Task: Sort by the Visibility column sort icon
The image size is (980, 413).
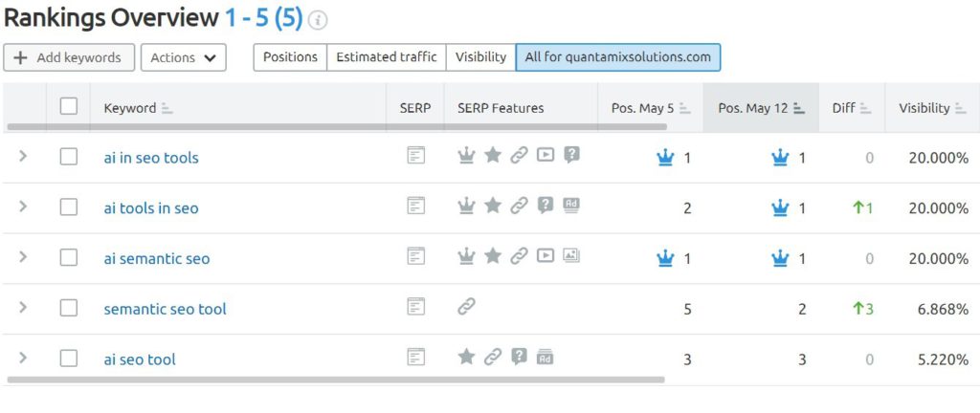Action: [x=961, y=109]
